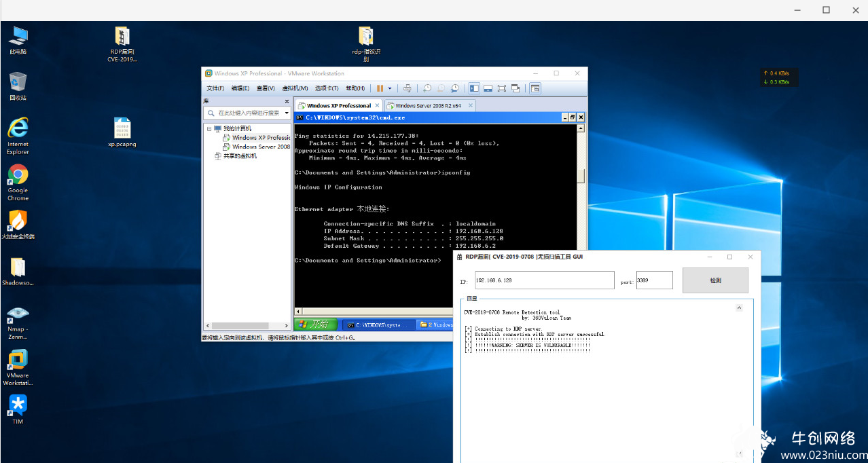This screenshot has width=868, height=463.
Task: Select the RDP漏洞 CVE-2019 archive on desktop
Action: point(122,44)
